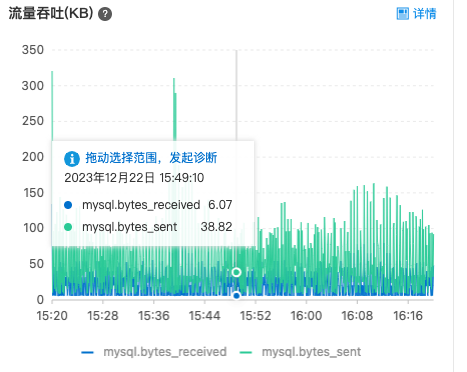
Task: Click the 15:36 x-axis label
Action: point(154,315)
